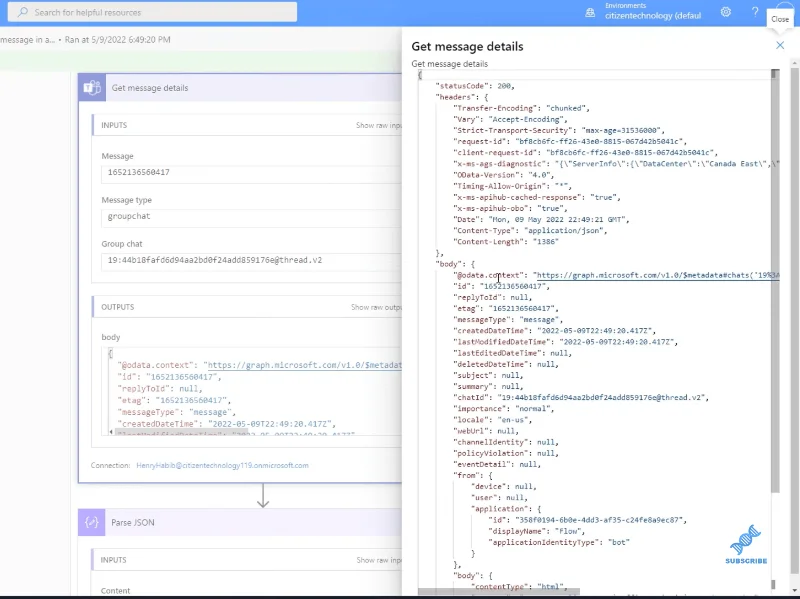Click the Teams icon on Get message details

(x=92, y=88)
